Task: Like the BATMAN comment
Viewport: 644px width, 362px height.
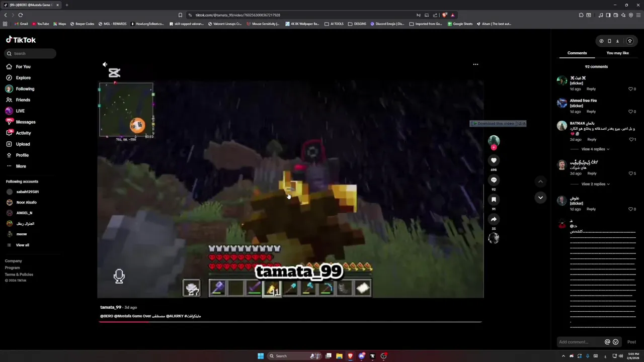Action: [630, 139]
